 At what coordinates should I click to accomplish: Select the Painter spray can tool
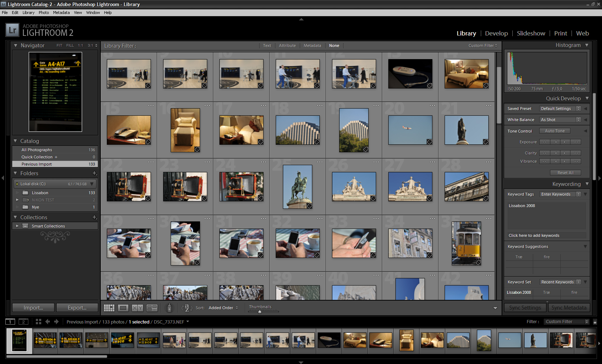pos(169,308)
